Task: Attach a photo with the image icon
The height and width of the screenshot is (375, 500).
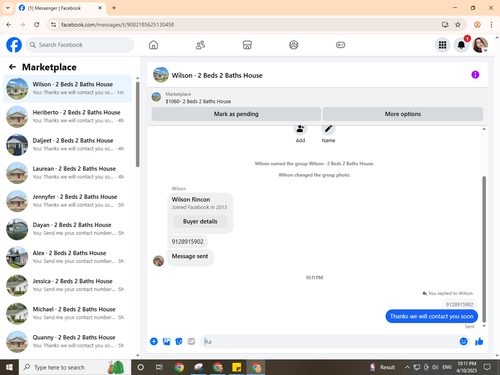Action: 166,341
